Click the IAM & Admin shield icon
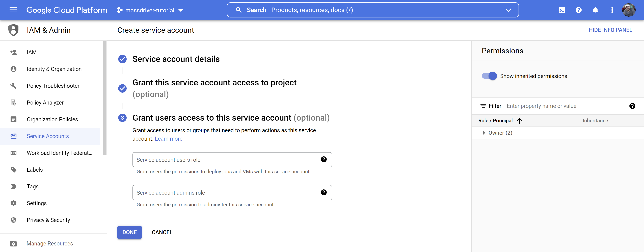Screen dimensions: 644x252 click(13, 30)
